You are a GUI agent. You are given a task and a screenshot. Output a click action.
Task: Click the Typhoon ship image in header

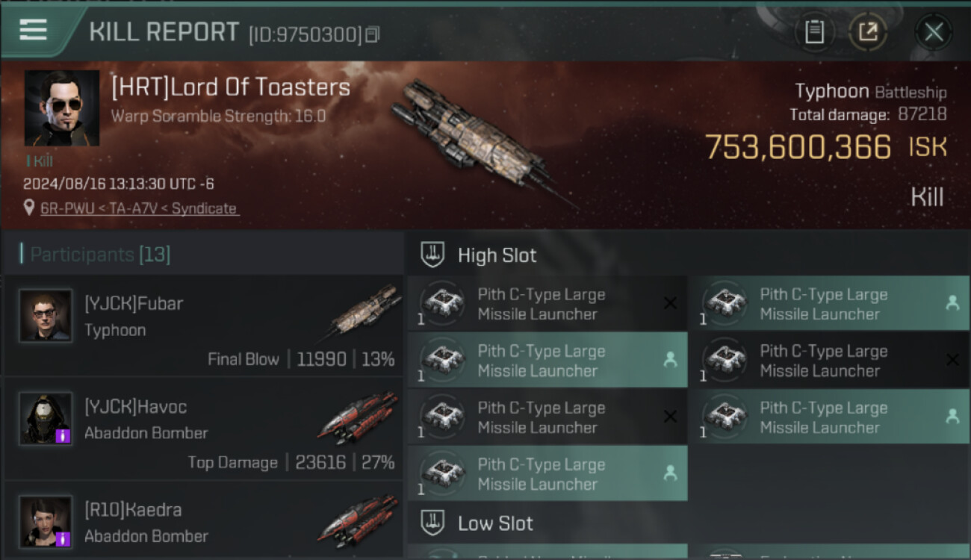tap(478, 138)
